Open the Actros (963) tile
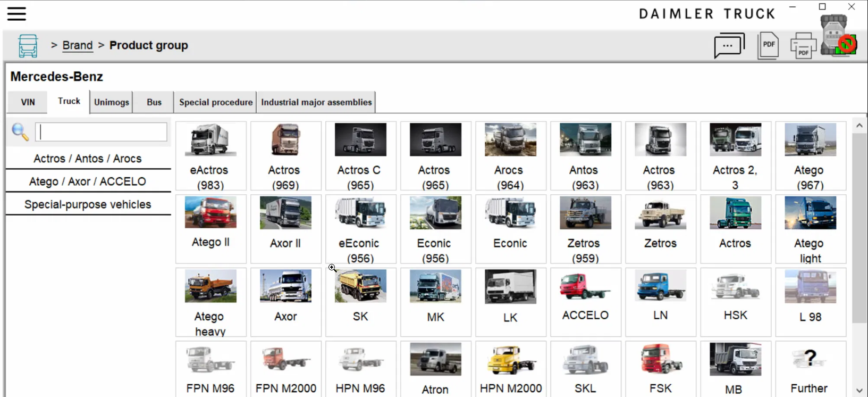868x397 pixels. (661, 156)
